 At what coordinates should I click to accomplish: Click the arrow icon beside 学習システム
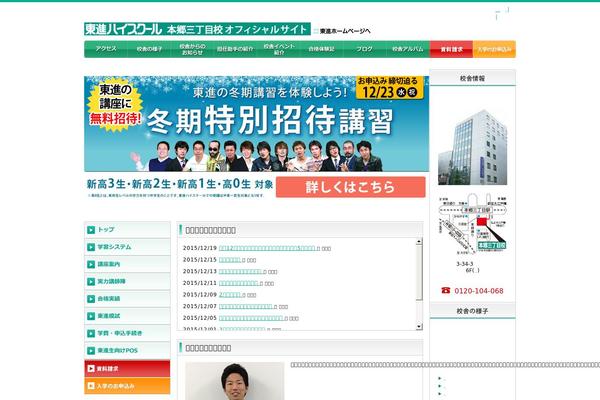coord(91,247)
